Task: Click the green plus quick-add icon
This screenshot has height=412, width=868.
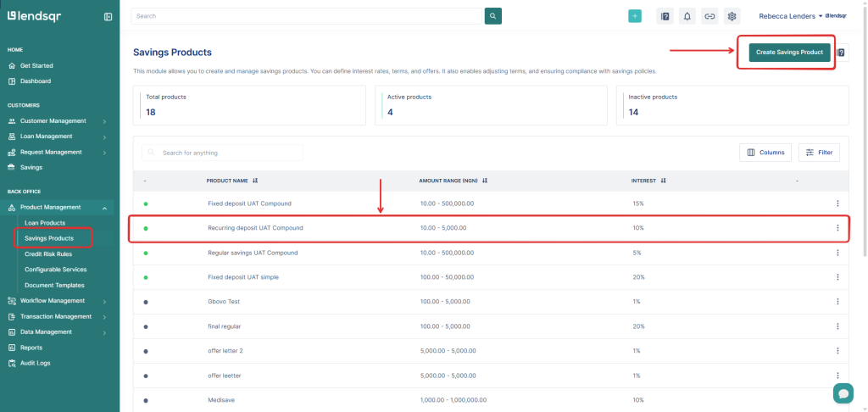Action: pos(635,16)
